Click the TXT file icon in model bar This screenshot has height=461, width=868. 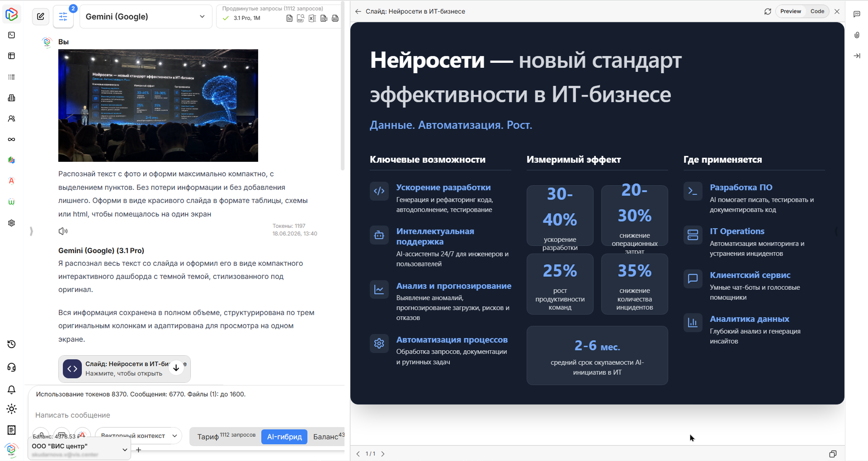324,18
